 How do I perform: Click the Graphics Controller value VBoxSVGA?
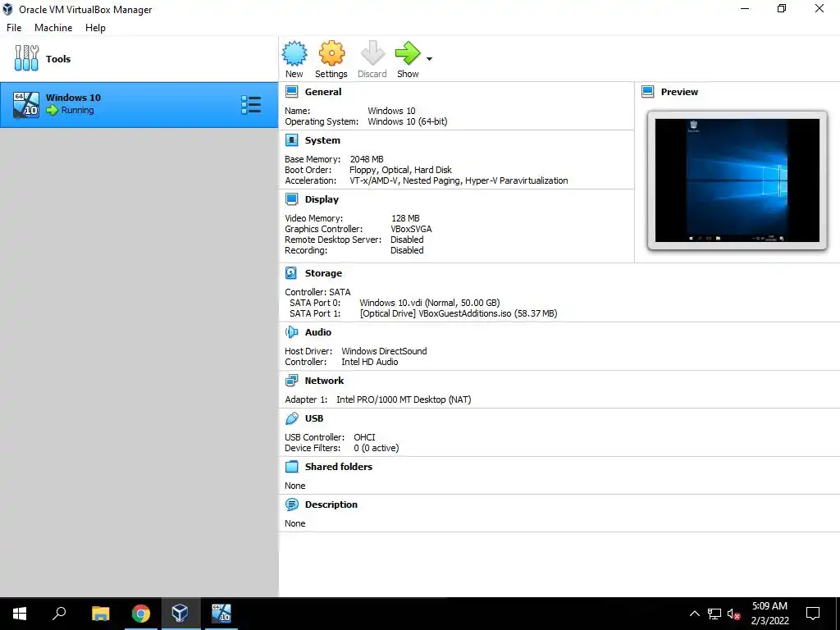(x=412, y=229)
